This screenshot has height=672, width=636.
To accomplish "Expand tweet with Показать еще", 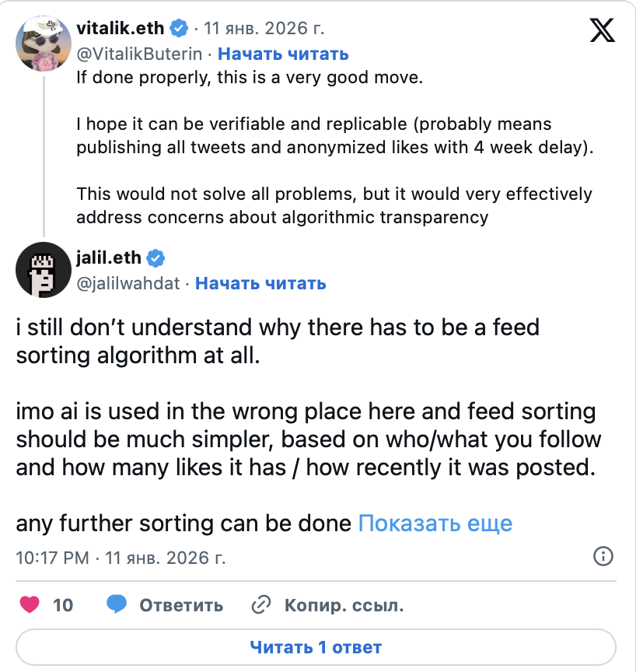I will [x=435, y=523].
